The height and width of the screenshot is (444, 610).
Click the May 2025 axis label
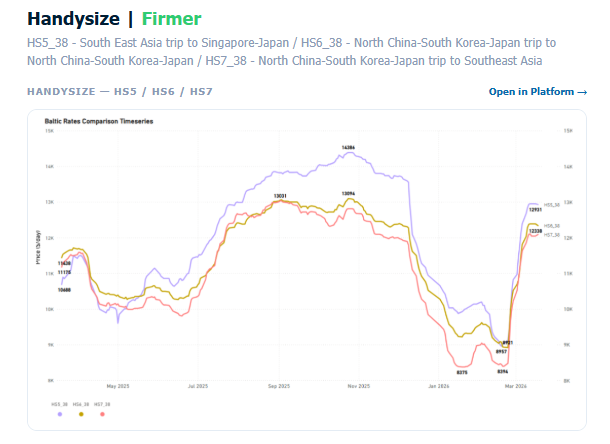(118, 386)
